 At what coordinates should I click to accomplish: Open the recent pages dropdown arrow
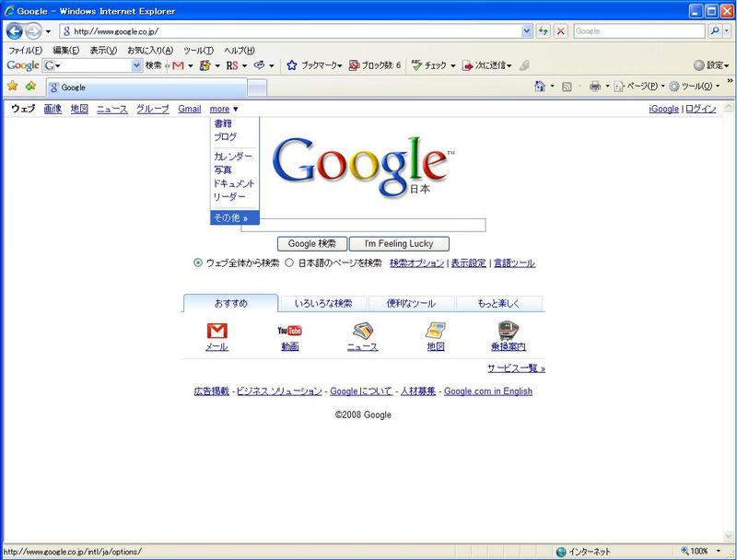48,32
